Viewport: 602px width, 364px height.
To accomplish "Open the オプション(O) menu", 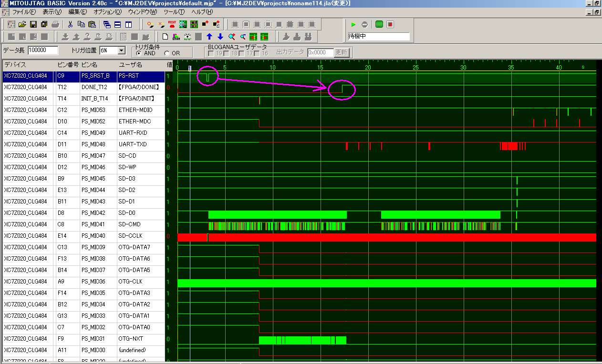I will click(107, 11).
